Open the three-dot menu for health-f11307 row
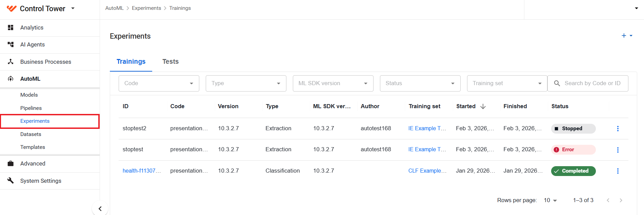 (618, 171)
